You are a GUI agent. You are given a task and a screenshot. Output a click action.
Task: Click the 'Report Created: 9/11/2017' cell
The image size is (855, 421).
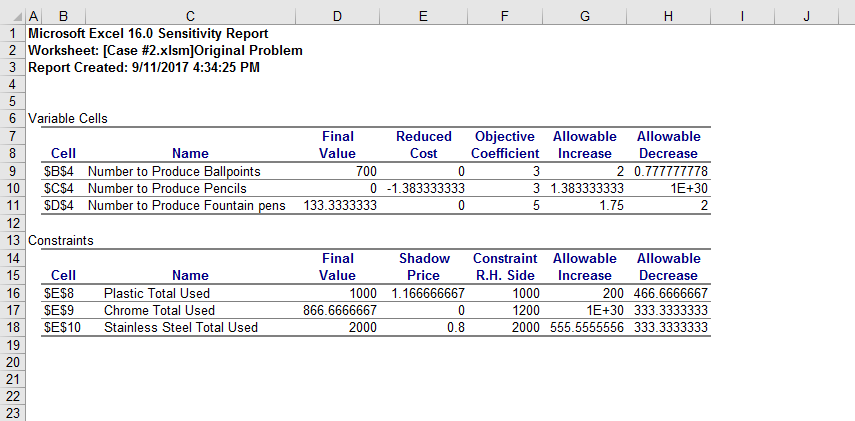coord(144,68)
